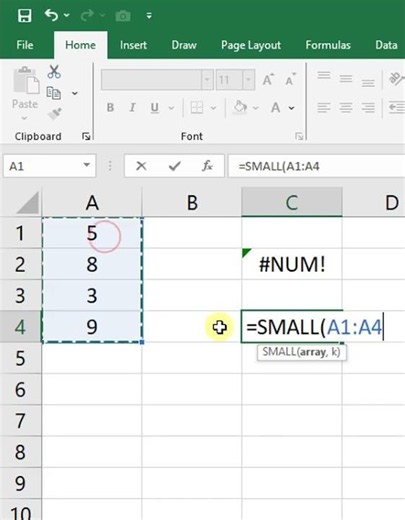Image resolution: width=405 pixels, height=520 pixels.
Task: Open the font size dropdown arrow
Action: 248,80
